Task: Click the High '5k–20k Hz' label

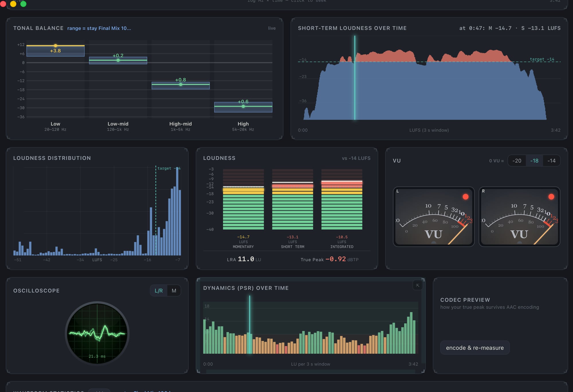Action: tap(243, 130)
